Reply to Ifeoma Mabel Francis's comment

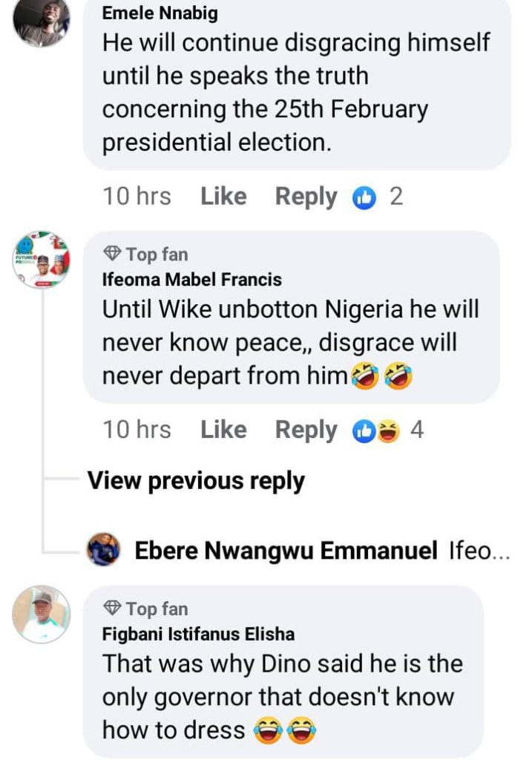[306, 430]
